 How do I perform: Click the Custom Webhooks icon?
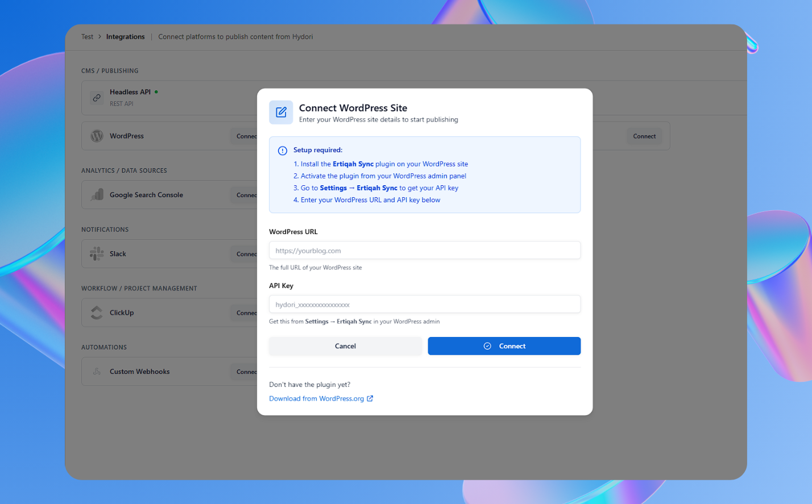(x=97, y=372)
